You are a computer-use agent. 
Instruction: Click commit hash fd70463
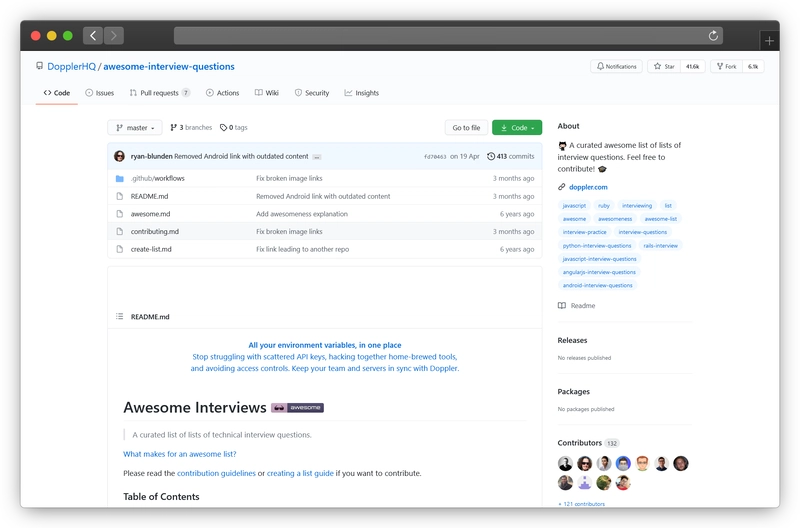(x=435, y=157)
